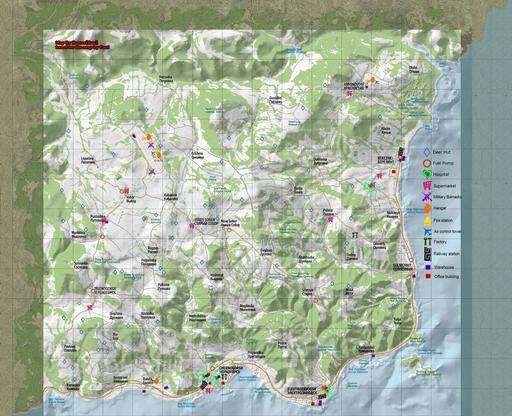Select the railway station marker north of Berezino
The width and height of the screenshot is (512, 416).
click(x=401, y=152)
